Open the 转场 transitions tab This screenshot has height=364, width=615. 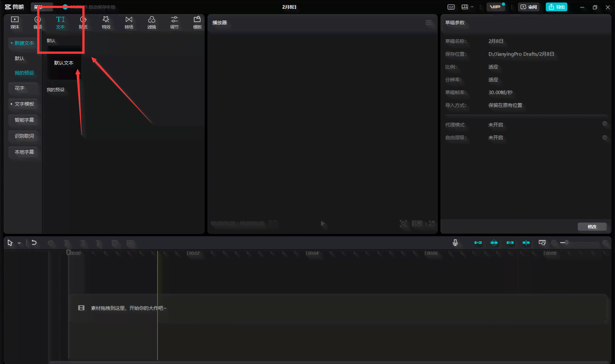[x=129, y=23]
